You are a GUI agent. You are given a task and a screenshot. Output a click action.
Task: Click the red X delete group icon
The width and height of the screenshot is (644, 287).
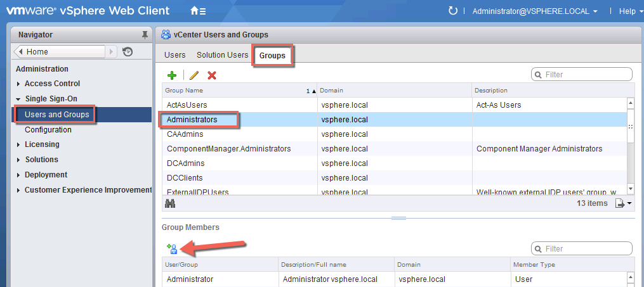pos(212,75)
